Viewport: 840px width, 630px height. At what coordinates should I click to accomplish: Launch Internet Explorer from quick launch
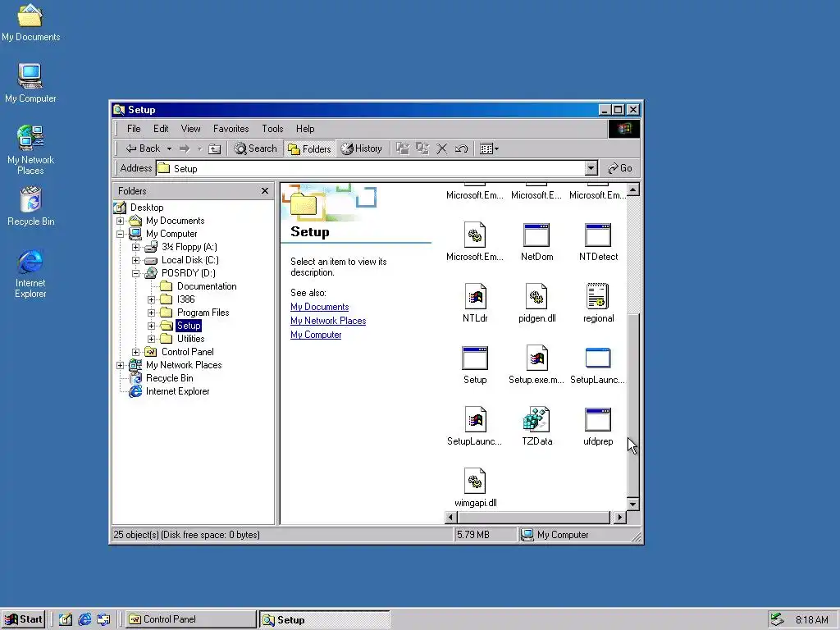click(84, 620)
